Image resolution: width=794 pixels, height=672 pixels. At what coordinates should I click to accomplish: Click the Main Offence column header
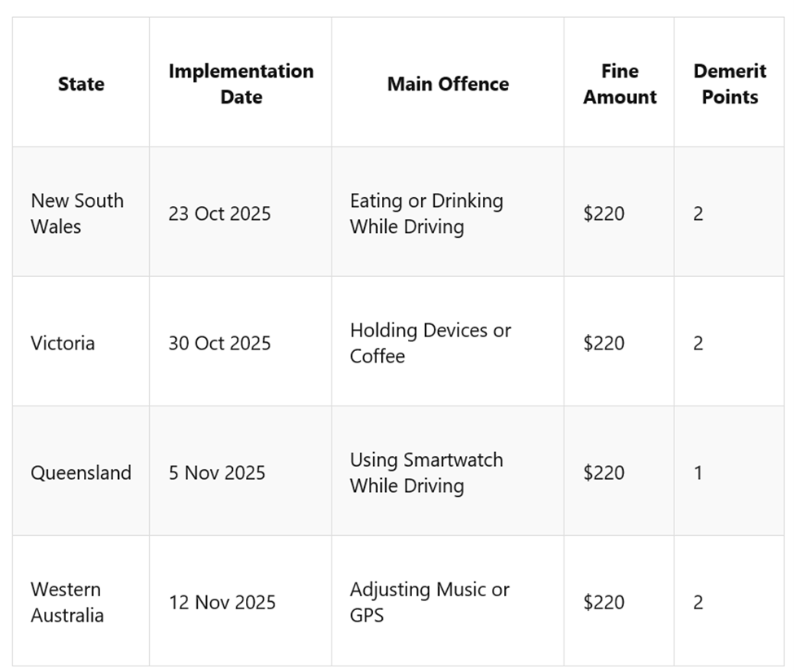pos(448,84)
